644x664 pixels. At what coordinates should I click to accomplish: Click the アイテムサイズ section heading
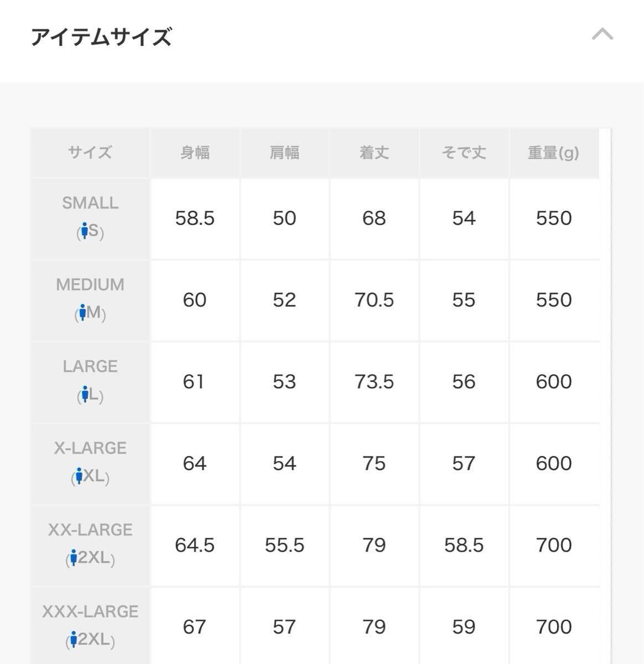click(101, 37)
